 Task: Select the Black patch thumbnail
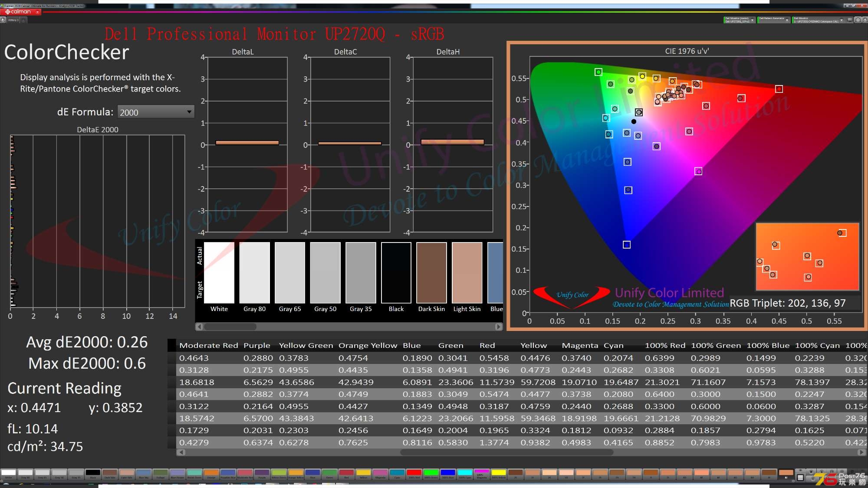[x=396, y=273]
